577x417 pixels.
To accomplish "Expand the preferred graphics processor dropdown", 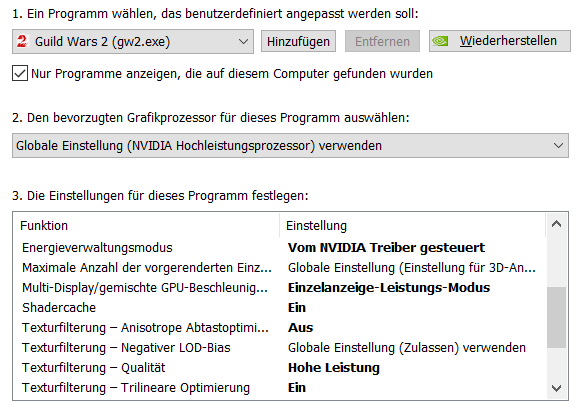I will click(290, 146).
